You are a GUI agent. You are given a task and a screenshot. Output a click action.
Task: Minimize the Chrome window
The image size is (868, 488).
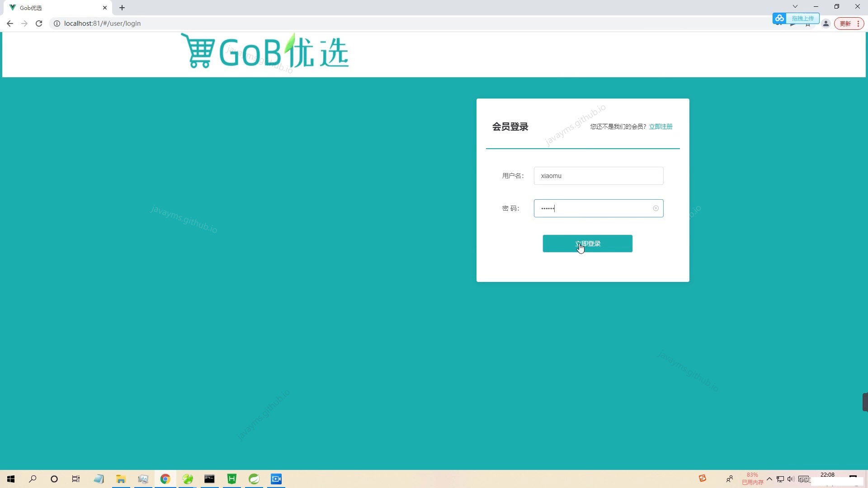(816, 6)
